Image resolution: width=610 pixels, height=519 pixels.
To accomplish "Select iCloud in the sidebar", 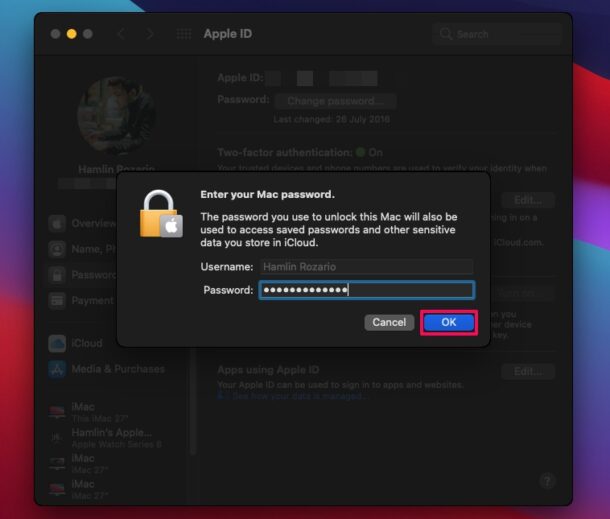I will point(75,344).
